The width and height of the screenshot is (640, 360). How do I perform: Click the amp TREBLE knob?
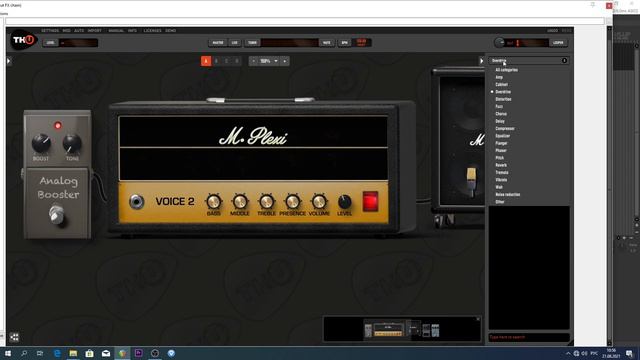pos(266,202)
